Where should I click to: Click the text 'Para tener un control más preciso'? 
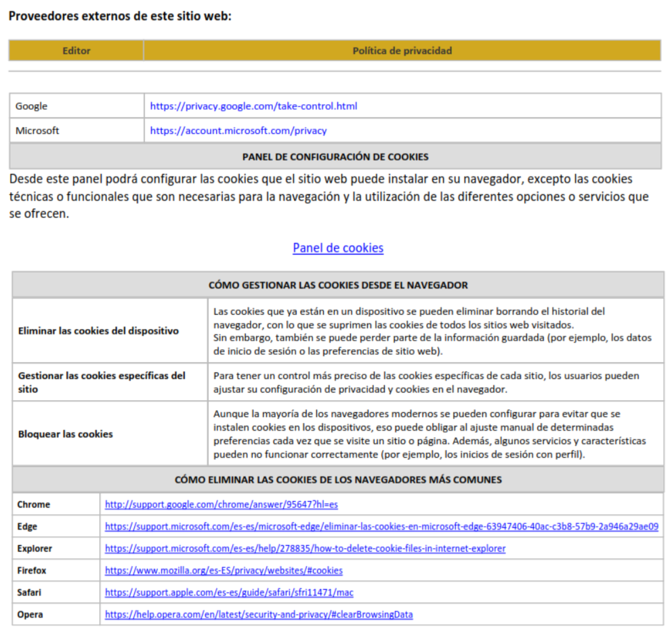pos(426,382)
